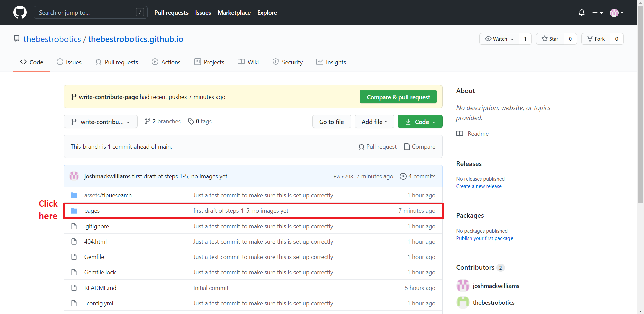Click the page vertical scrollbar
644x314 pixels.
pos(641,157)
